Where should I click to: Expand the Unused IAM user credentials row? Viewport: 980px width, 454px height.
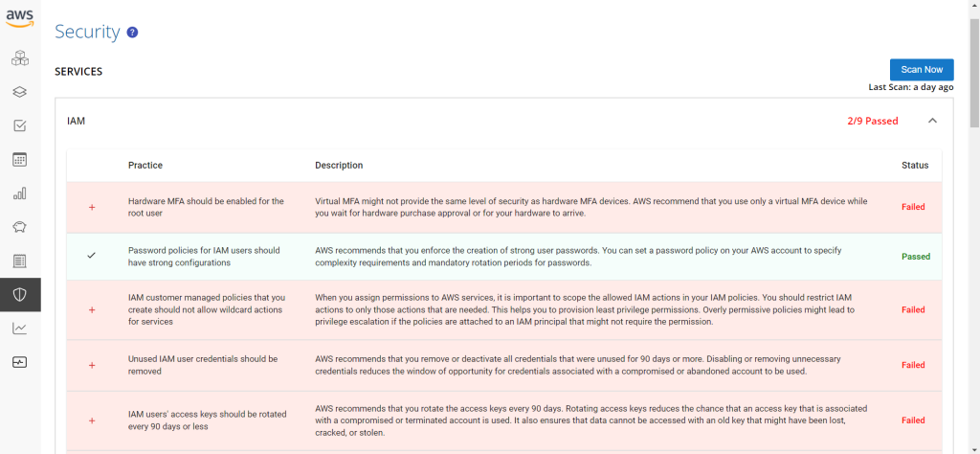coord(92,365)
